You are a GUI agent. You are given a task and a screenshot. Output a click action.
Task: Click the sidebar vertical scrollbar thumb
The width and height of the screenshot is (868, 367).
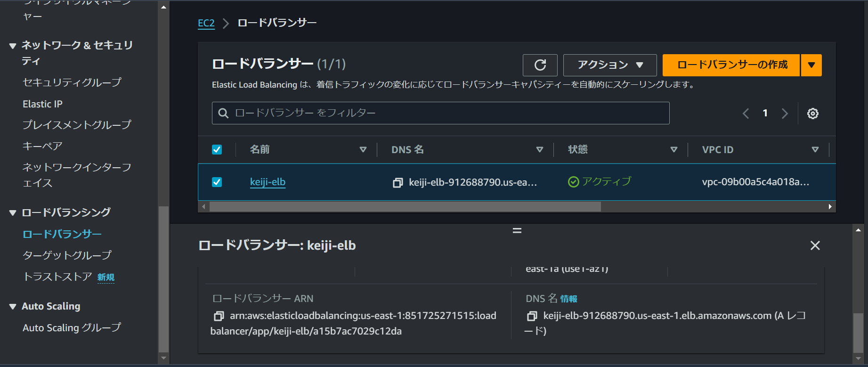163,279
